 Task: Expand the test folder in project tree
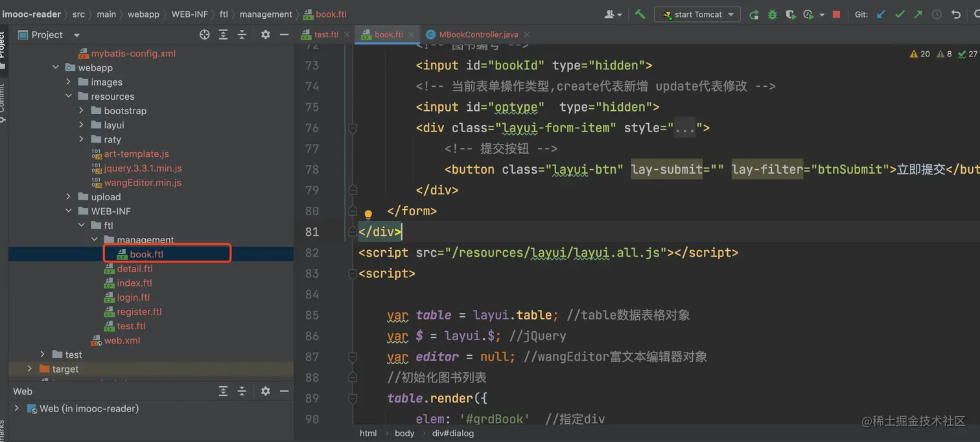[x=43, y=355]
